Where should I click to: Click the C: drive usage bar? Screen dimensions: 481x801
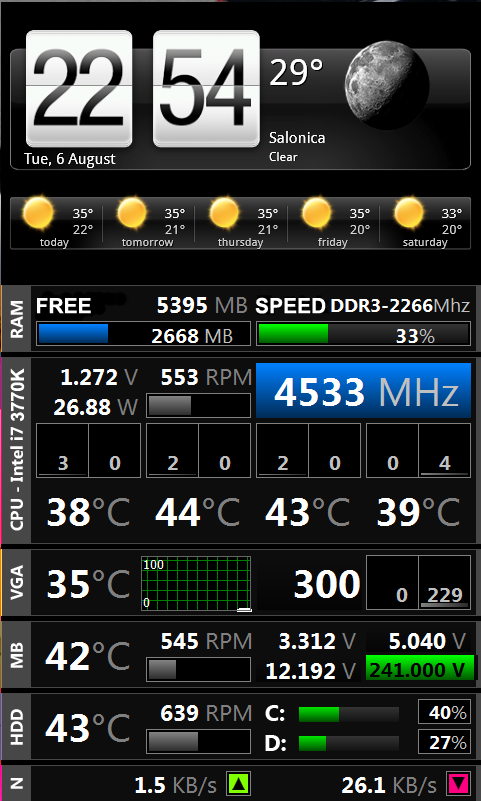349,714
